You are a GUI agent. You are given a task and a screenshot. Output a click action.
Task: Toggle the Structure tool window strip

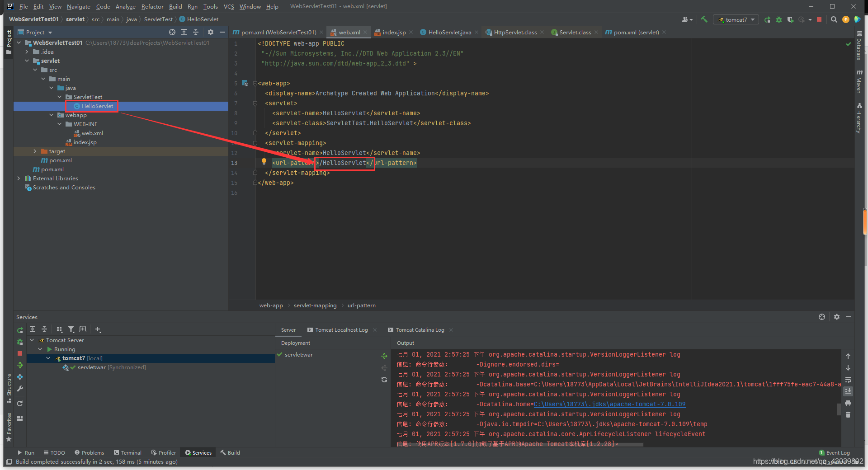tap(9, 388)
